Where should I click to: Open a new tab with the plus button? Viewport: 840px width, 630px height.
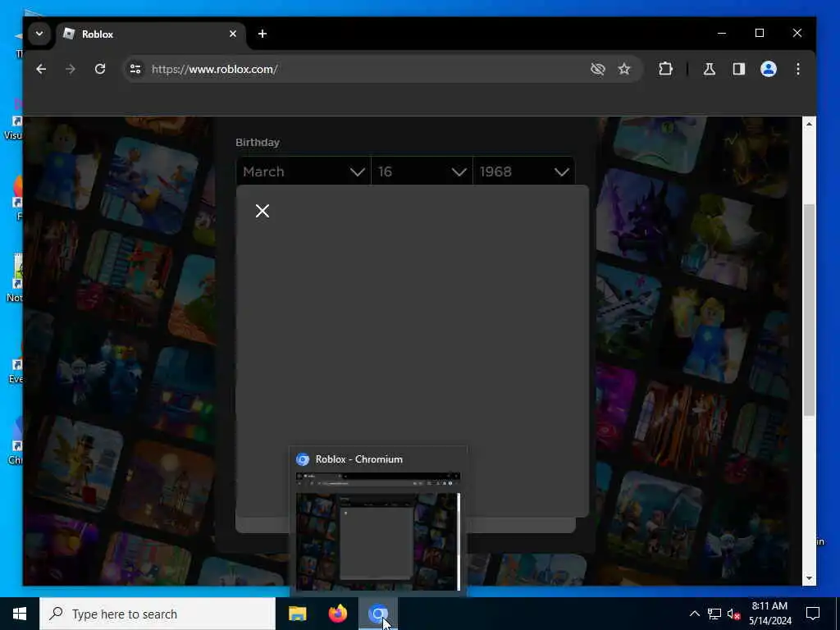(x=262, y=34)
